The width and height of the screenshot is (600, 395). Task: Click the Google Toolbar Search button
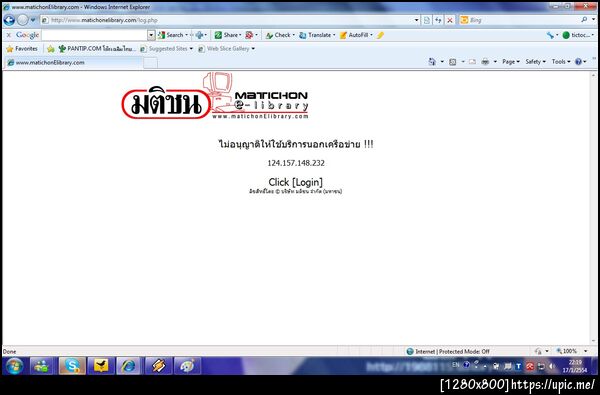coord(171,35)
